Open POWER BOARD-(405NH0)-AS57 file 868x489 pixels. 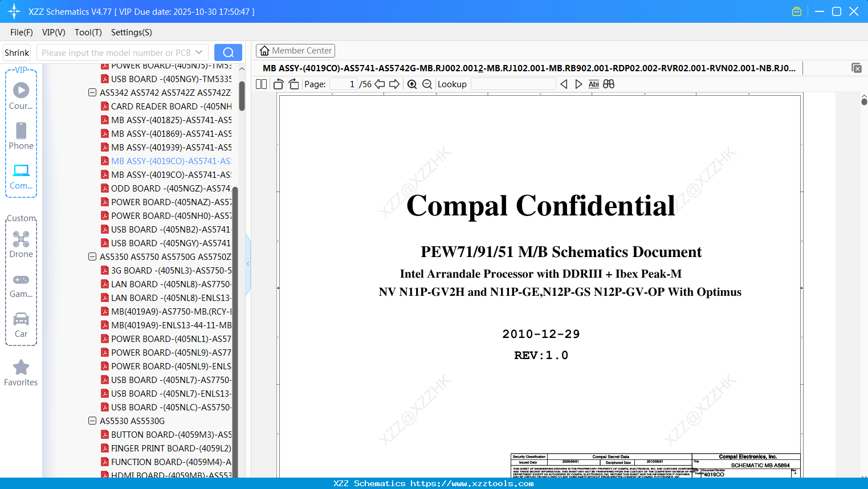(166, 215)
